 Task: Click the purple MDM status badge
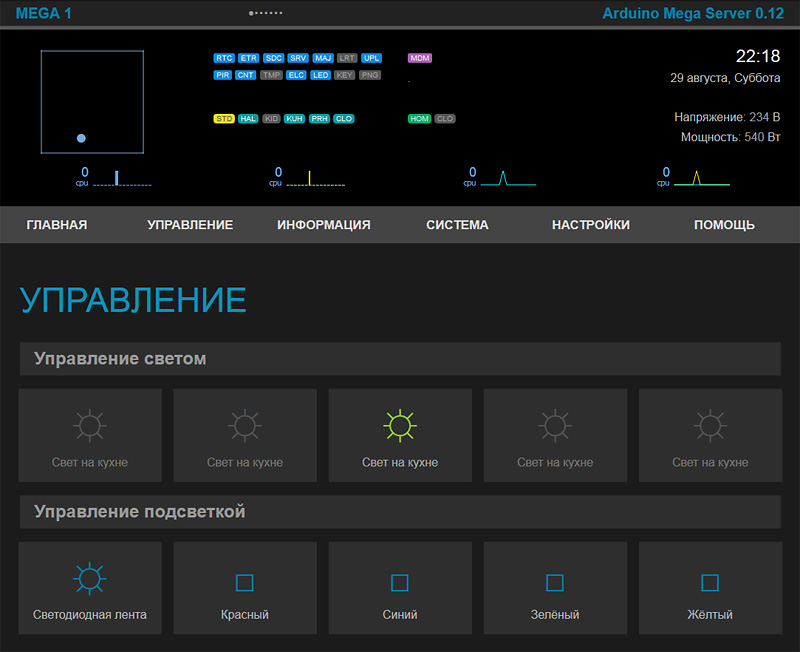pyautogui.click(x=420, y=58)
